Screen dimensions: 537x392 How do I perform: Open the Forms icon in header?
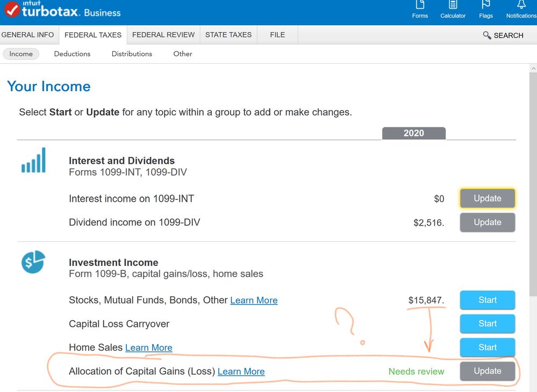click(x=420, y=6)
